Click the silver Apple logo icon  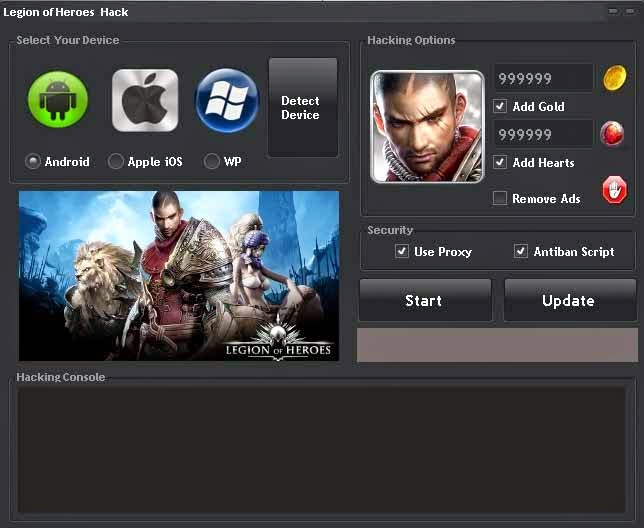pos(145,100)
